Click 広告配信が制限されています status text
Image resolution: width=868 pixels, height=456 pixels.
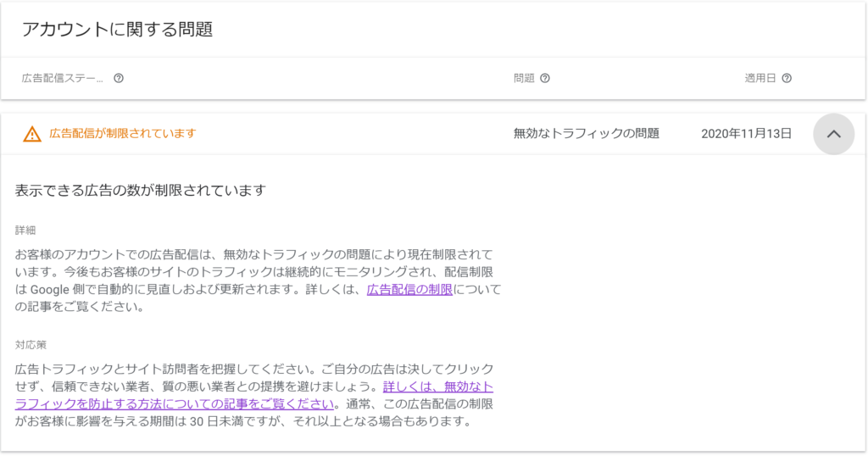123,133
